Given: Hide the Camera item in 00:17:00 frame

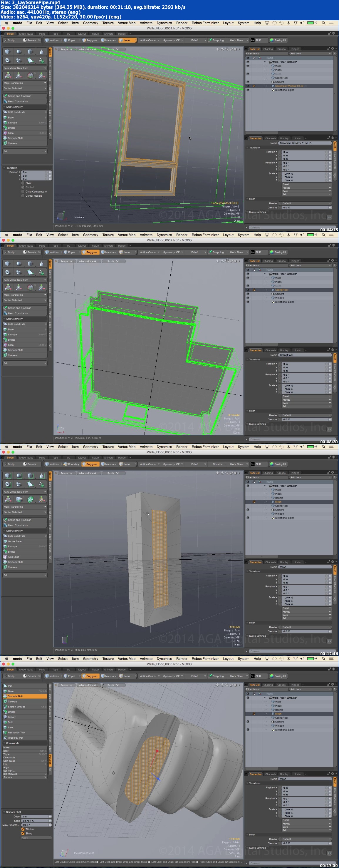Looking at the screenshot, I should pyautogui.click(x=248, y=722).
